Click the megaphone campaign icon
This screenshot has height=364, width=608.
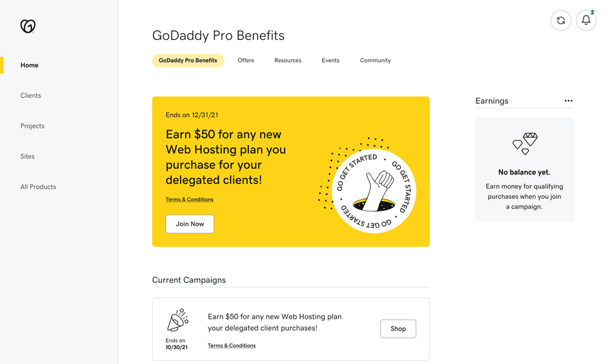click(178, 320)
